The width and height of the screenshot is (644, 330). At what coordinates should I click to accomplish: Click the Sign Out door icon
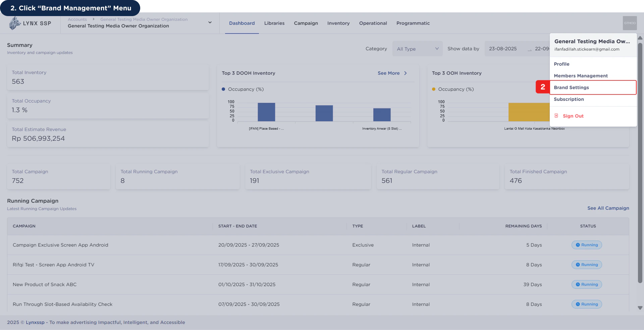pos(556,116)
